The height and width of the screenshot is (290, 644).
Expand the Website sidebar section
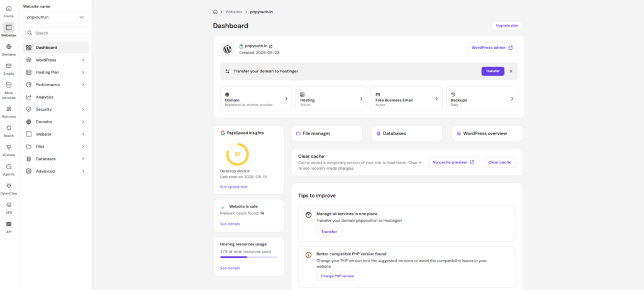point(55,134)
